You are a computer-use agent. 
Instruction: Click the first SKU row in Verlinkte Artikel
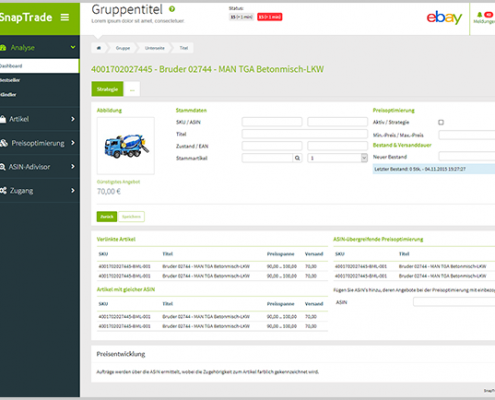tap(212, 266)
